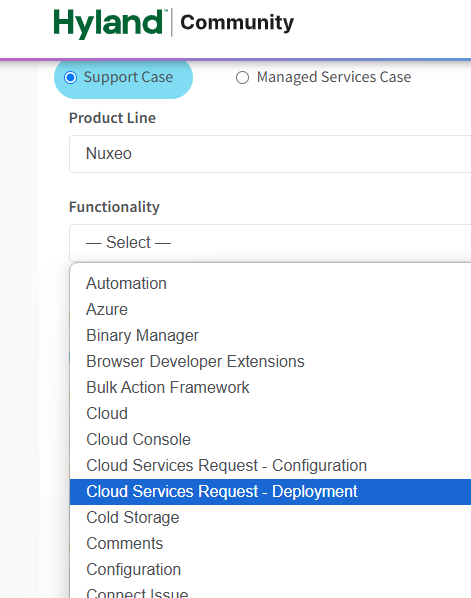The width and height of the screenshot is (471, 598).
Task: Pick Comments from the list
Action: coord(270,543)
